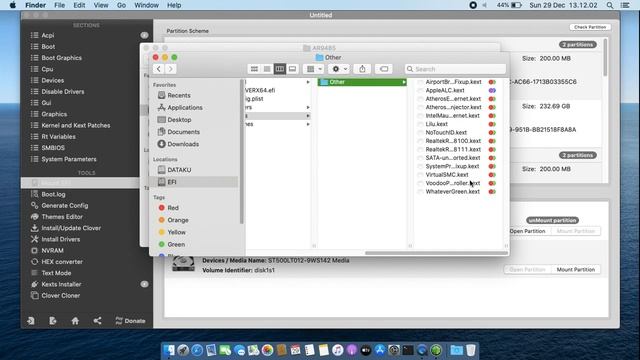This screenshot has height=360, width=640.
Task: Click the Check Partition button
Action: click(x=590, y=27)
